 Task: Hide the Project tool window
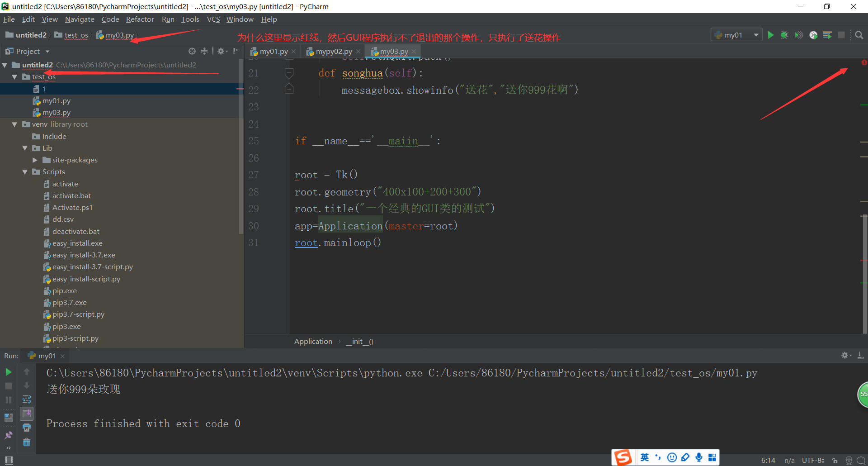click(x=236, y=51)
